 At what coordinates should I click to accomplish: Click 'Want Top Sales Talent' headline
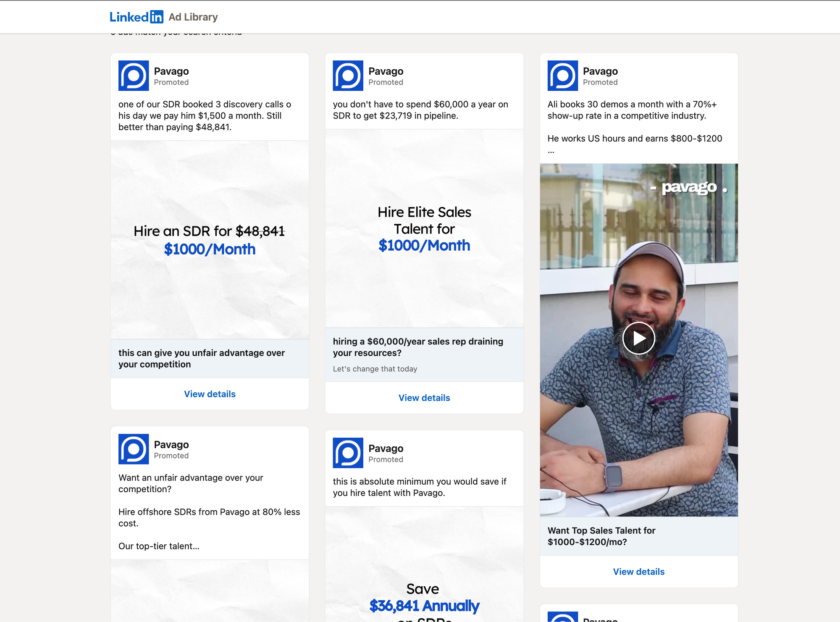601,536
